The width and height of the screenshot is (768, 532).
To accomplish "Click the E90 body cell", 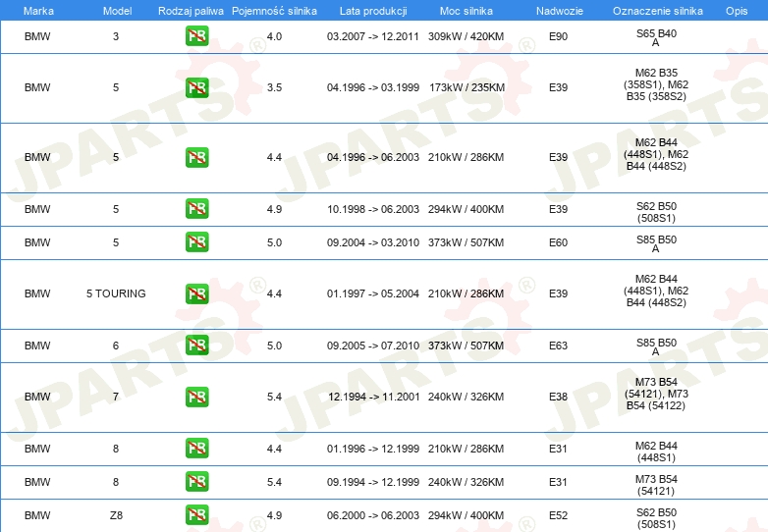I will tap(559, 36).
